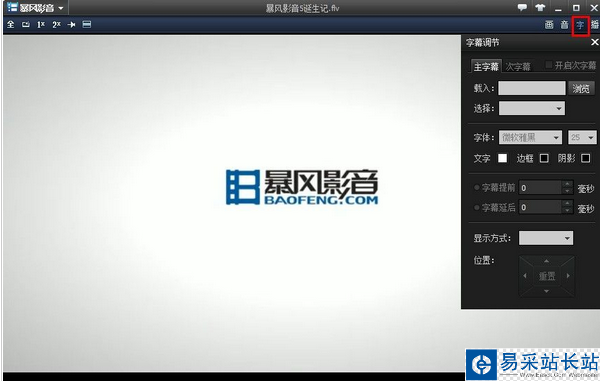Click the compact view toolbar icon
The image size is (600, 381).
coord(87,24)
